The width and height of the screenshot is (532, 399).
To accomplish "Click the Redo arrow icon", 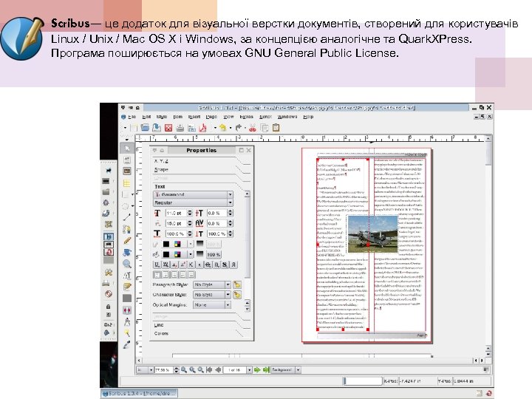I will click(x=239, y=128).
